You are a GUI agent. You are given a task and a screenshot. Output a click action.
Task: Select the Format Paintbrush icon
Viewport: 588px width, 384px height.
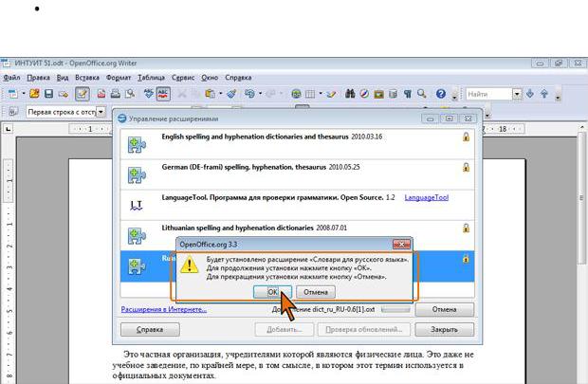tap(231, 94)
